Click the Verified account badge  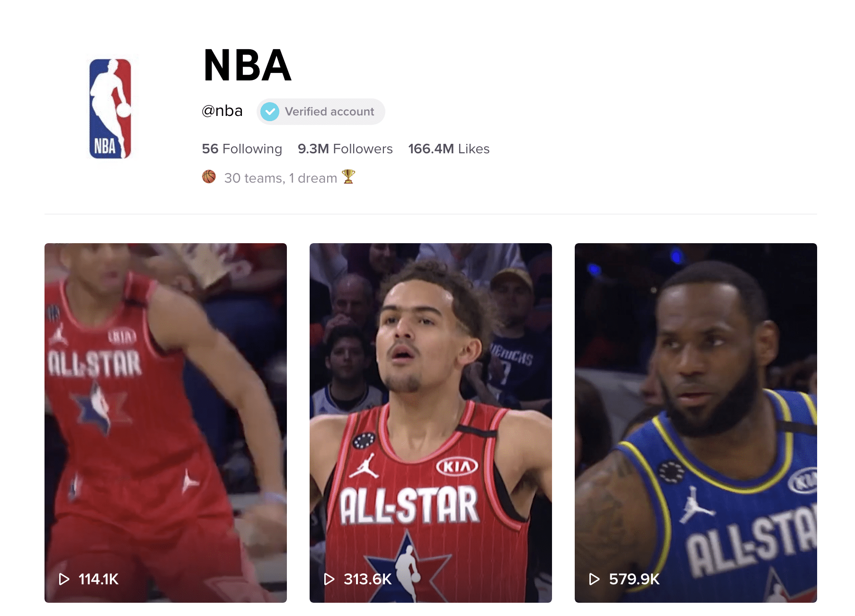point(321,112)
